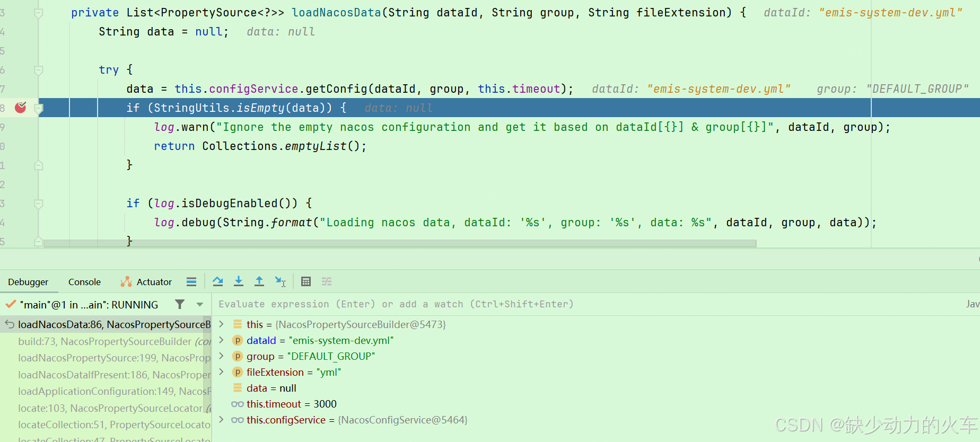The width and height of the screenshot is (980, 442).
Task: Open Evaluate Expression calculator icon
Action: [306, 281]
